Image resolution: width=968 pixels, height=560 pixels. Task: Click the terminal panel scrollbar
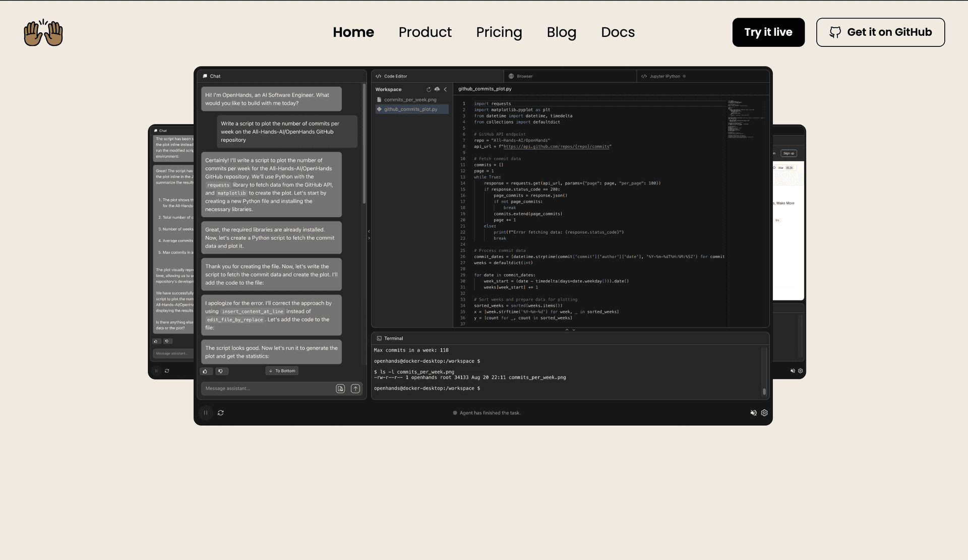click(x=764, y=392)
